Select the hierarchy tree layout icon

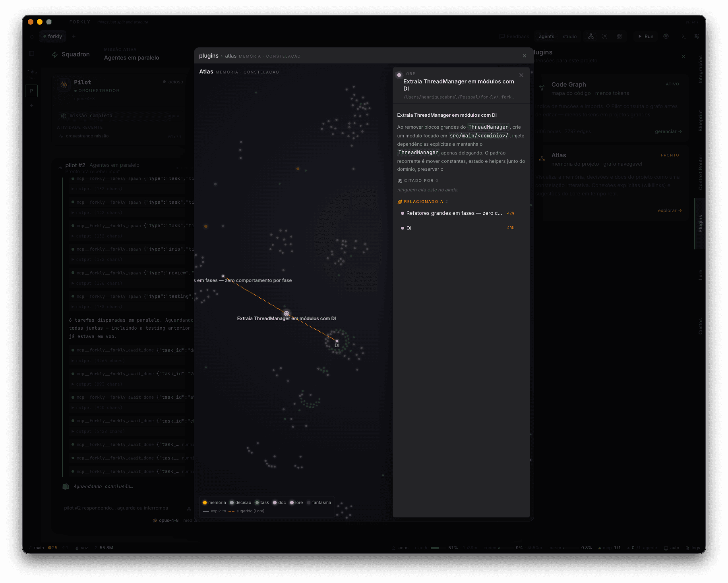pos(591,36)
